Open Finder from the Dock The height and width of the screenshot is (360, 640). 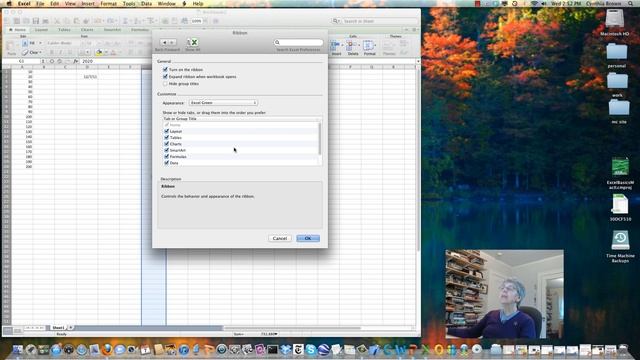[18, 349]
